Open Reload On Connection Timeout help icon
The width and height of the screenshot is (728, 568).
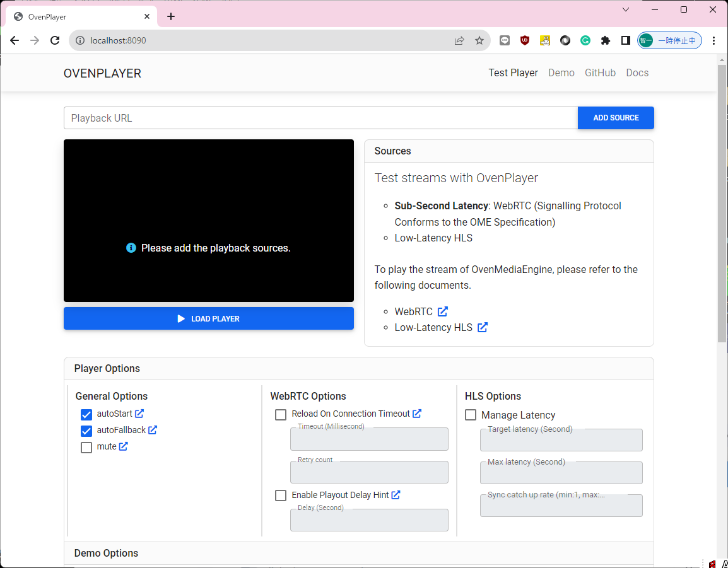tap(417, 414)
